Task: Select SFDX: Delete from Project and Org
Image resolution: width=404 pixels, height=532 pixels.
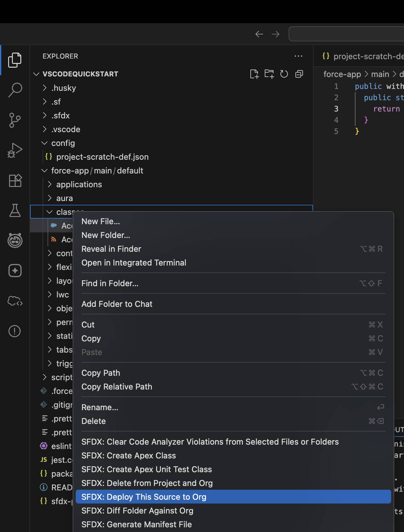Action: click(233, 483)
